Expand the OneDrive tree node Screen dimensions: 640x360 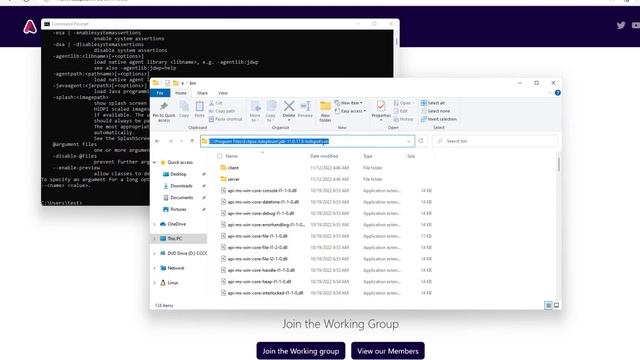pyautogui.click(x=155, y=224)
